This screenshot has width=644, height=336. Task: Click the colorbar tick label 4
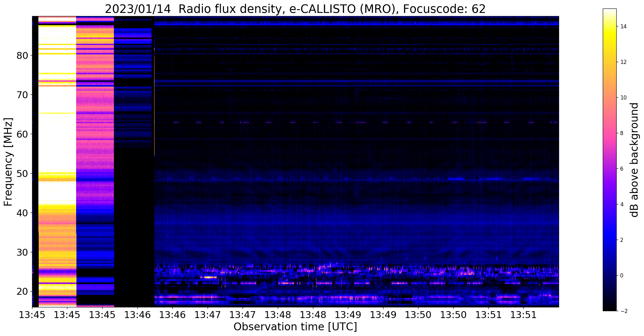pos(622,204)
